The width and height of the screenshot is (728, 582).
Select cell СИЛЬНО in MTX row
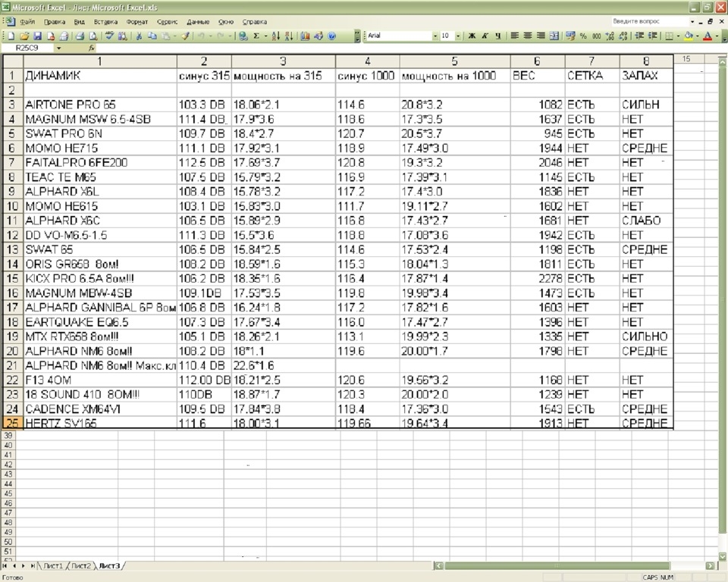[x=646, y=336]
